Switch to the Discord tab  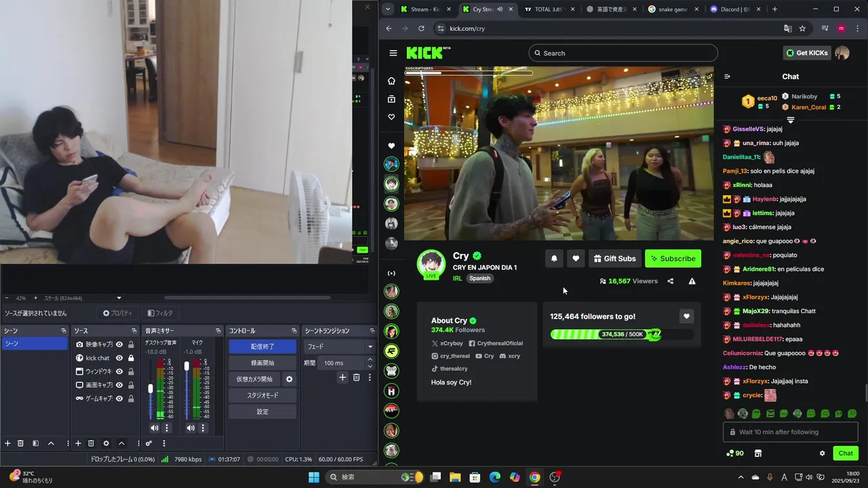coord(735,9)
